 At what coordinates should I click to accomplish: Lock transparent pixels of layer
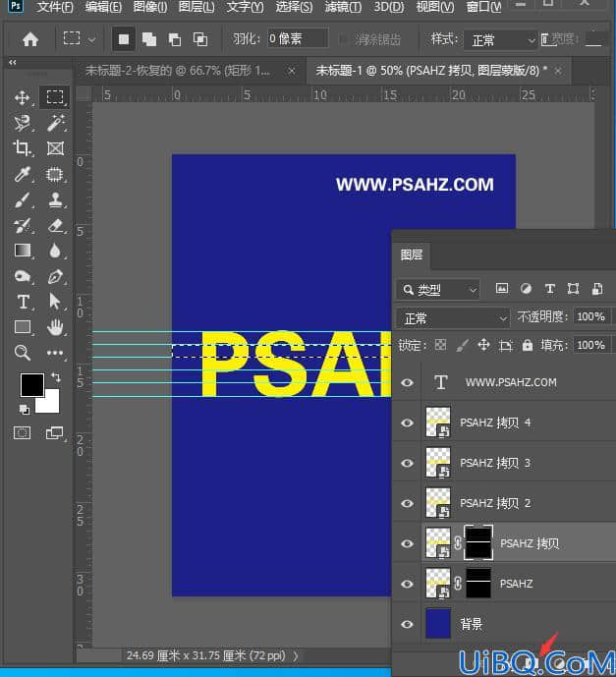[440, 345]
